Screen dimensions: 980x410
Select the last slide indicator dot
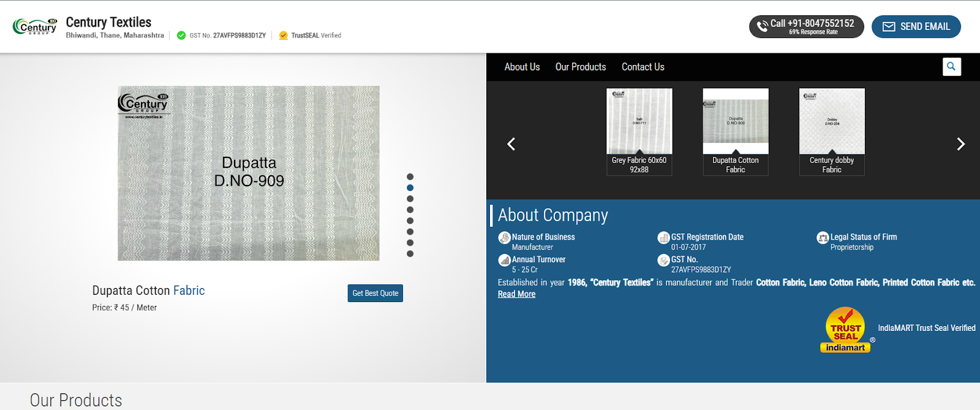pyautogui.click(x=410, y=254)
